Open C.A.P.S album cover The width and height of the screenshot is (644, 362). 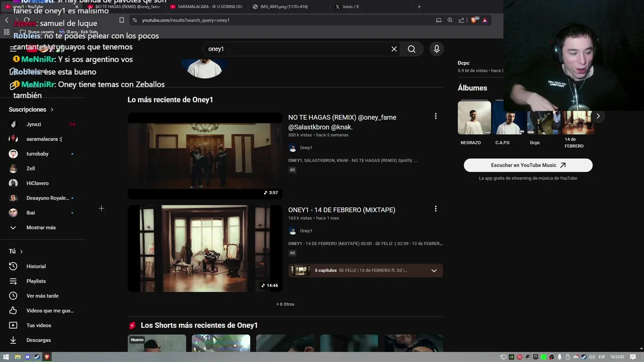click(509, 118)
